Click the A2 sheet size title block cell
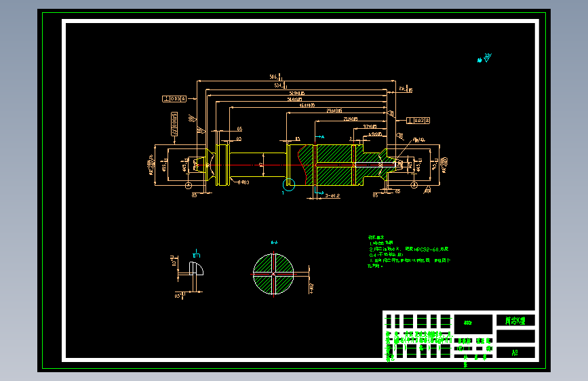This screenshot has width=588, height=381. coord(515,353)
